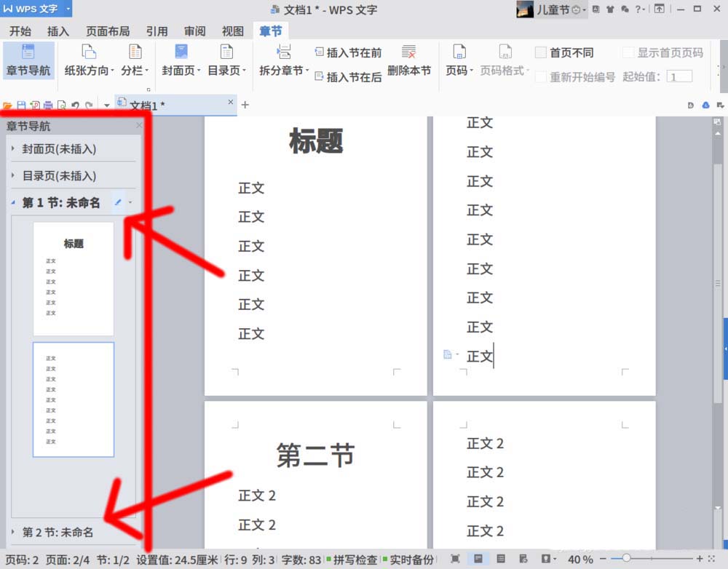Click the zoom in plus button

pyautogui.click(x=700, y=559)
